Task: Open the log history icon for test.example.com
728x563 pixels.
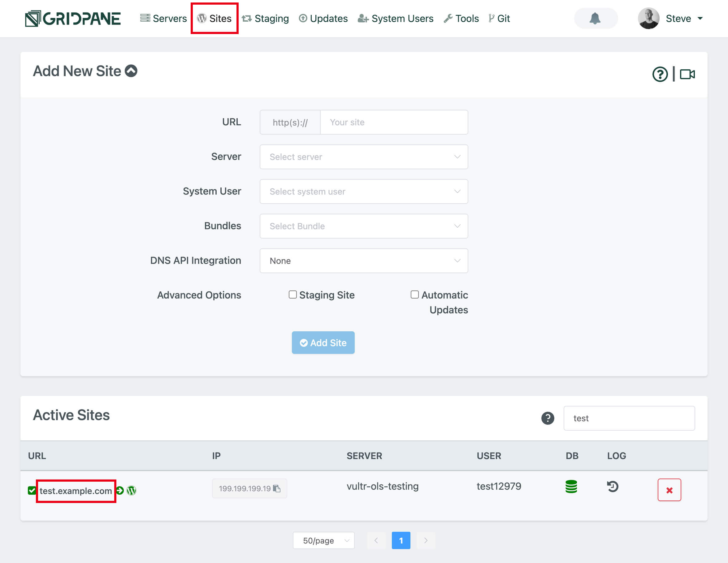Action: point(612,487)
